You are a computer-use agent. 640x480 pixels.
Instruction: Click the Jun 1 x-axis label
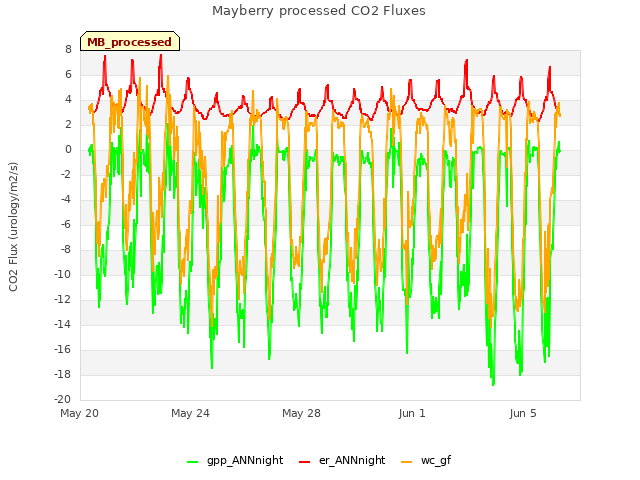pyautogui.click(x=412, y=413)
